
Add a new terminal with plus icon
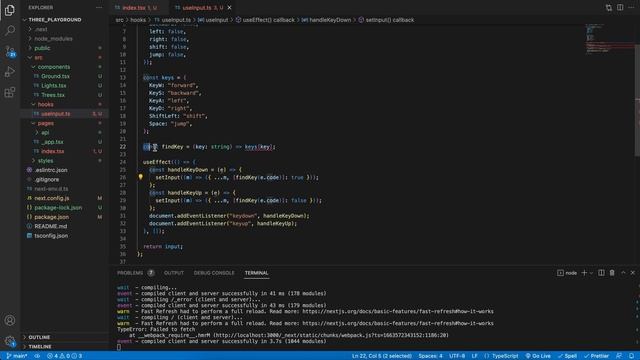(584, 273)
